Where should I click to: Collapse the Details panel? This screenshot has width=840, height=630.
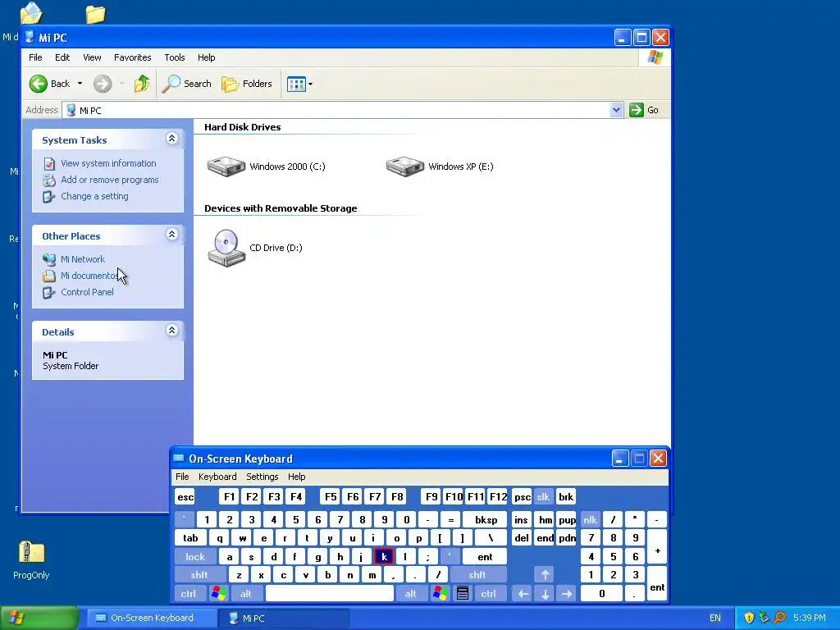pos(172,330)
